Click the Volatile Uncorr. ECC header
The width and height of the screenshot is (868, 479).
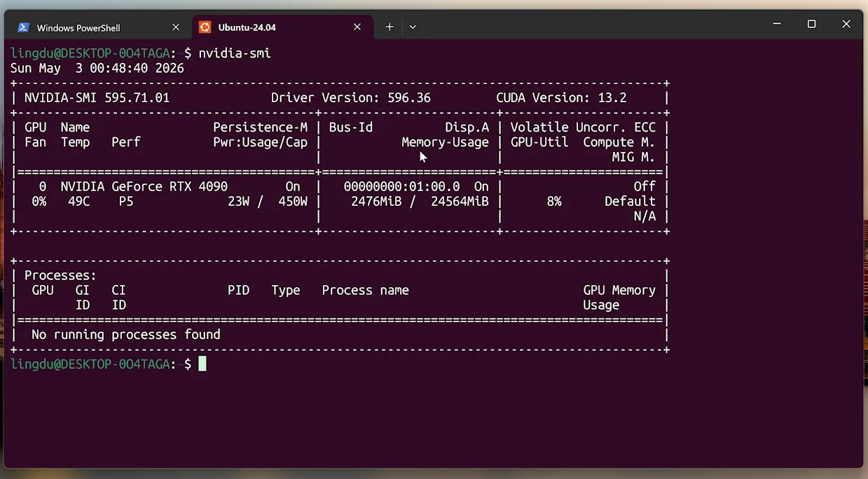coord(583,127)
